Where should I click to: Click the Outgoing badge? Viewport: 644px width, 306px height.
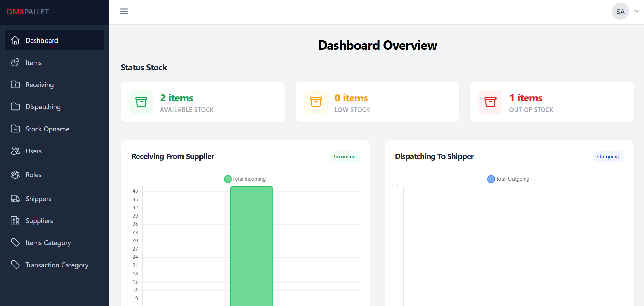(x=608, y=156)
